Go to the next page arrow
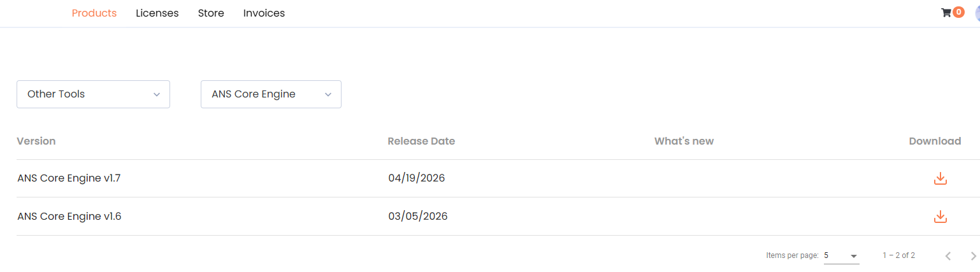980x272 pixels. [x=973, y=256]
